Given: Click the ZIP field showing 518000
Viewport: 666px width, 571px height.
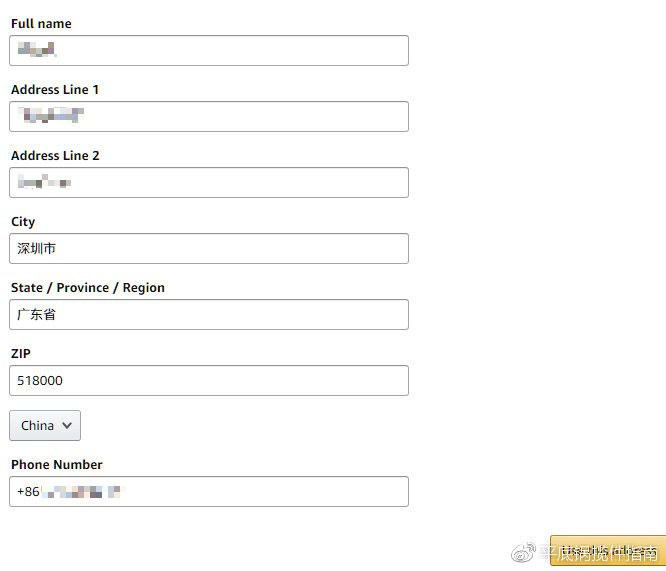Looking at the screenshot, I should pyautogui.click(x=209, y=381).
